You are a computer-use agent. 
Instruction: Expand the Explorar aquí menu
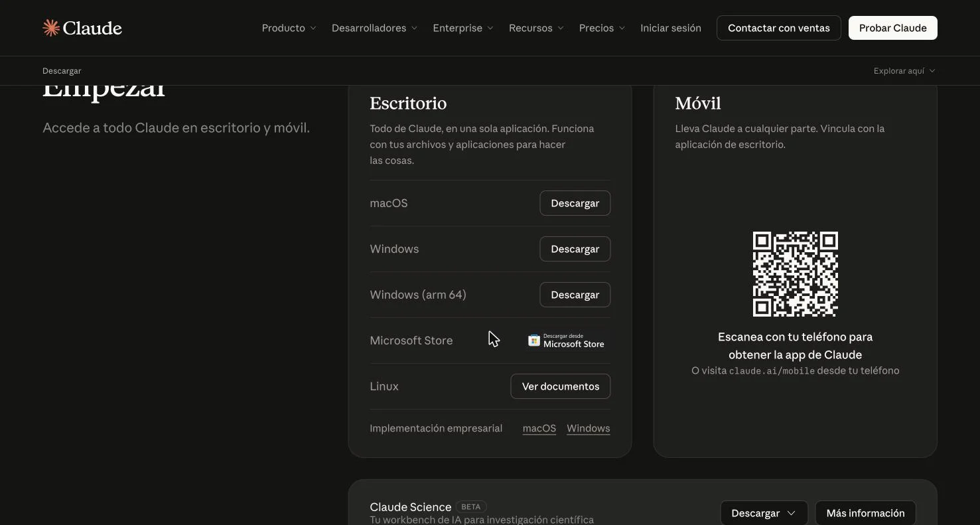[x=904, y=71]
